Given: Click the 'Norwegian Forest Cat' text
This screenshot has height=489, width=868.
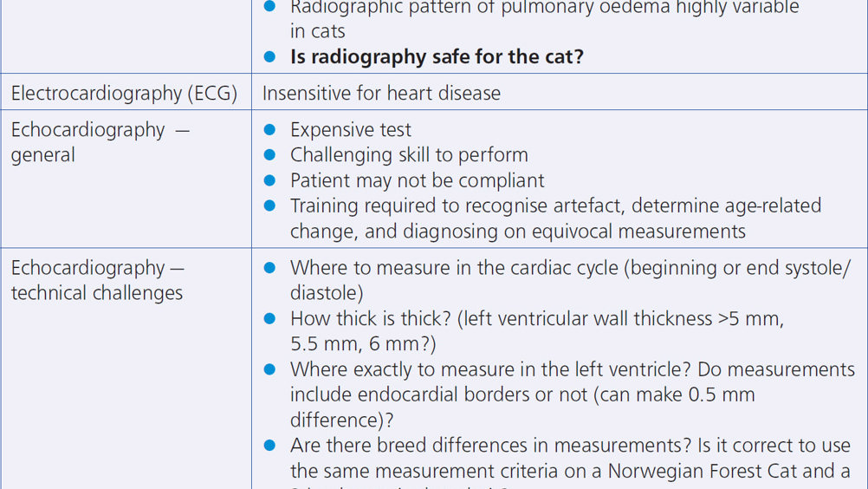Looking at the screenshot, I should (702, 471).
